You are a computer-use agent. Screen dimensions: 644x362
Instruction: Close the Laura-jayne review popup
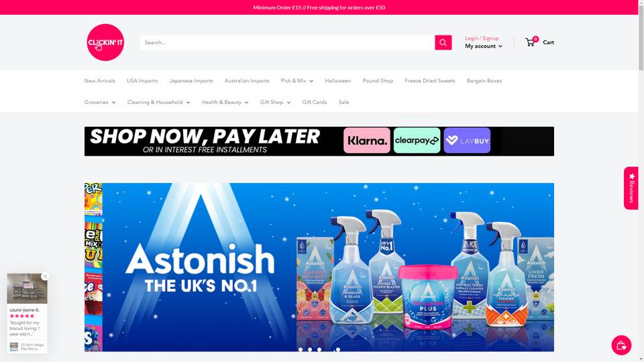[x=45, y=277]
